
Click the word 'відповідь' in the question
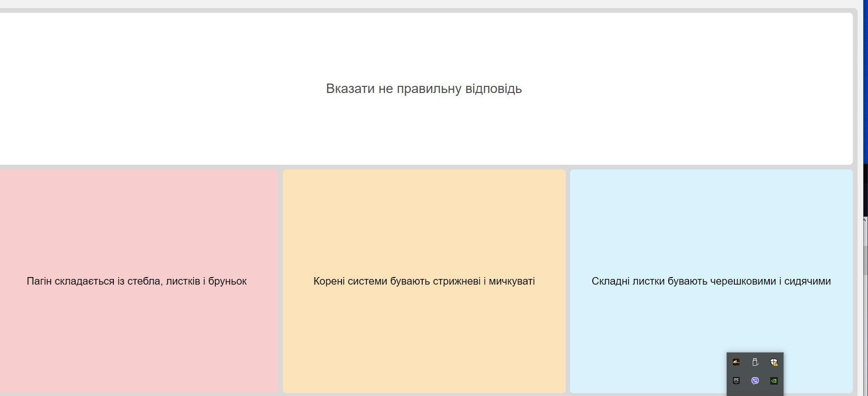[x=493, y=89]
